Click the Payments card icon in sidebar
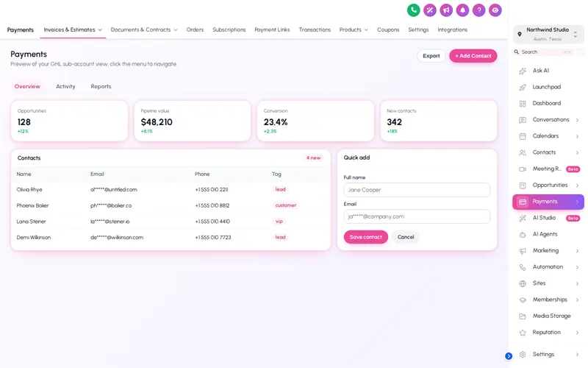The height and width of the screenshot is (368, 588). pyautogui.click(x=523, y=202)
